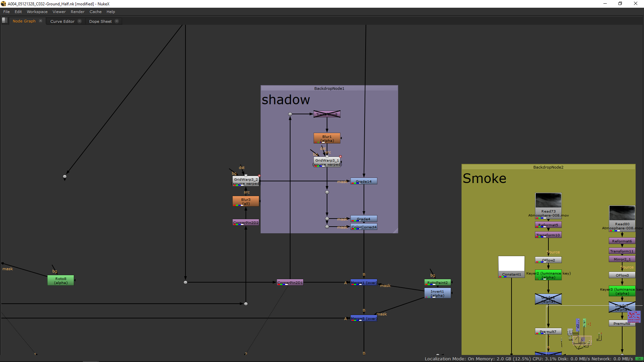644x362 pixels.
Task: Click the BackdropNode2 Smoke title bar
Action: click(x=548, y=167)
